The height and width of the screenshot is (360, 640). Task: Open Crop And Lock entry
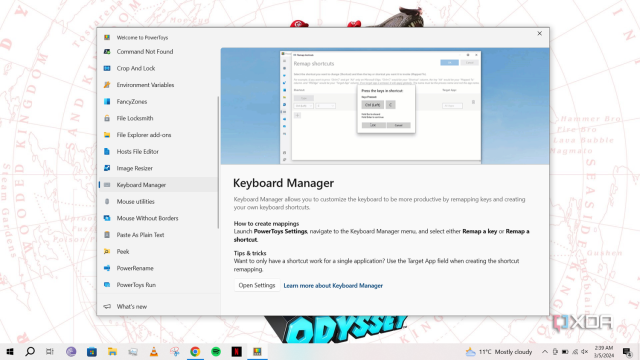coord(158,69)
